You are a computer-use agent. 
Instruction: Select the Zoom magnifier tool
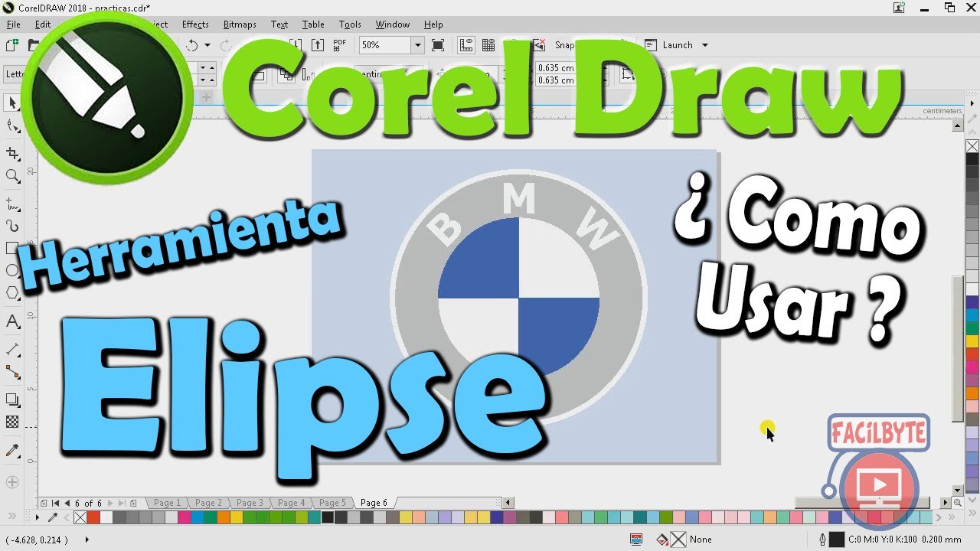coord(12,176)
